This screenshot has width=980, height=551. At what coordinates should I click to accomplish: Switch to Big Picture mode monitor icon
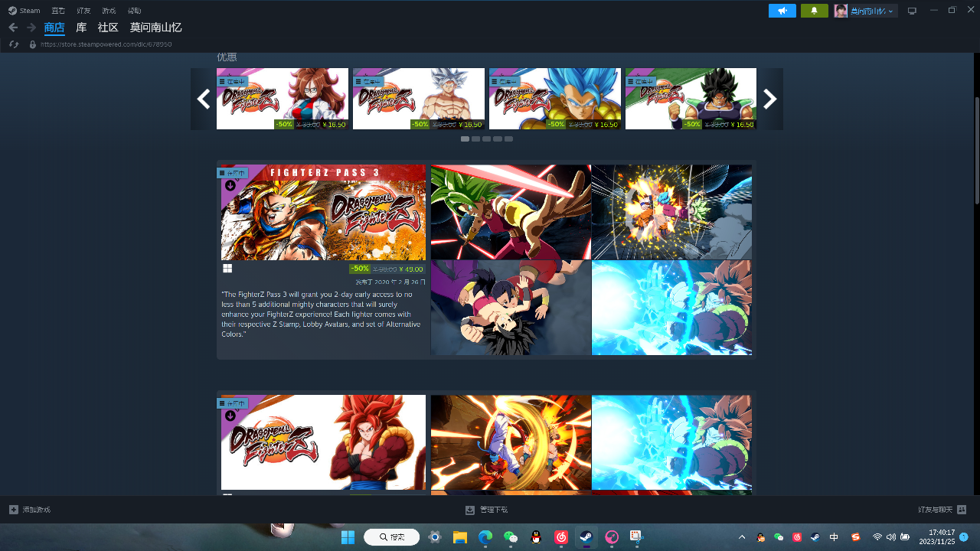click(912, 11)
